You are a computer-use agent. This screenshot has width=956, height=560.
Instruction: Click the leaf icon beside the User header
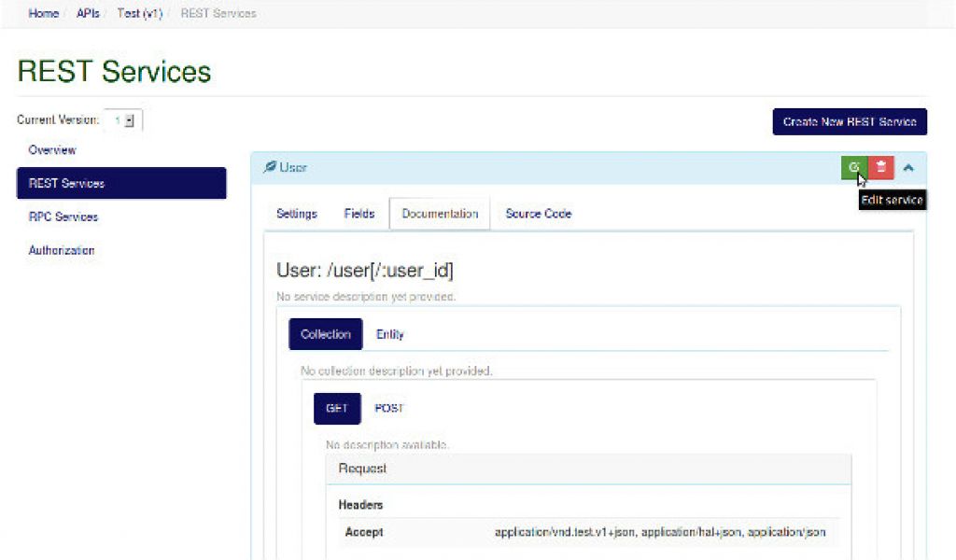(272, 167)
